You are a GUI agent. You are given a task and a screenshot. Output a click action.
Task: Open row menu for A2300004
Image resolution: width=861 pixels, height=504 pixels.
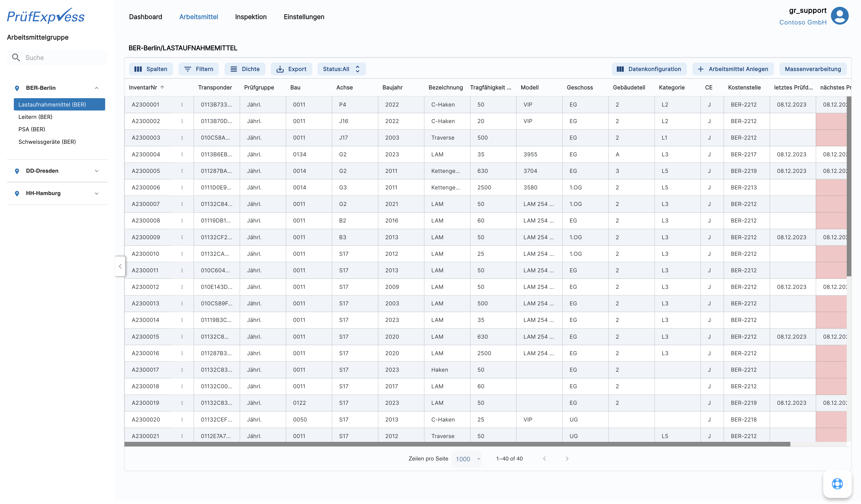coord(182,154)
